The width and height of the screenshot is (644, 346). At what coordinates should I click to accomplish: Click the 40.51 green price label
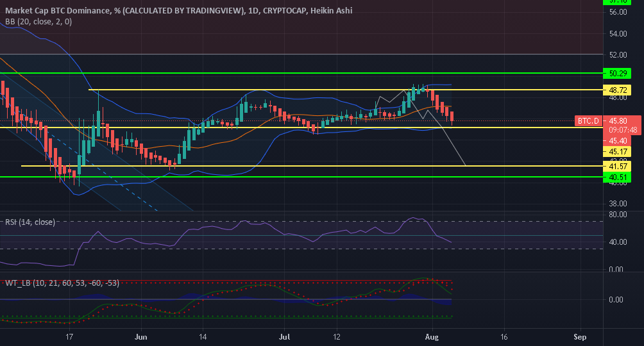[617, 177]
